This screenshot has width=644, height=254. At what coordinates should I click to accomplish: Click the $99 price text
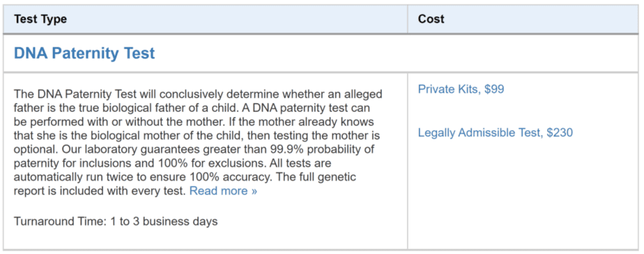pyautogui.click(x=494, y=89)
